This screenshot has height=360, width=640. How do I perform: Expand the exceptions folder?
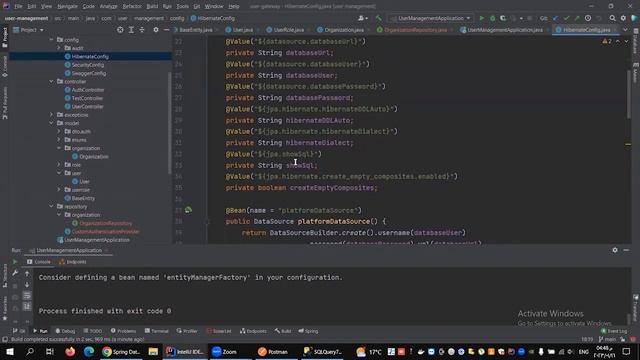(x=51, y=115)
